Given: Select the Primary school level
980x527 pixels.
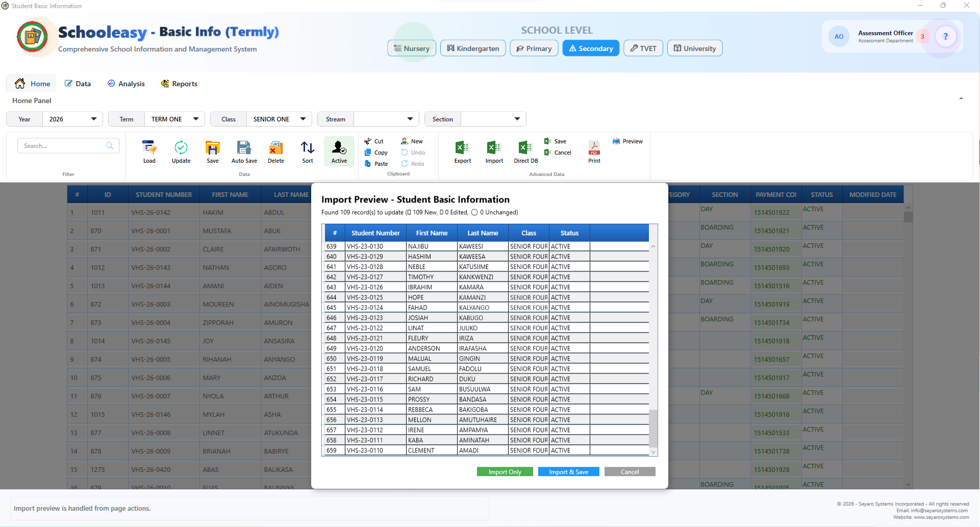Looking at the screenshot, I should point(534,48).
